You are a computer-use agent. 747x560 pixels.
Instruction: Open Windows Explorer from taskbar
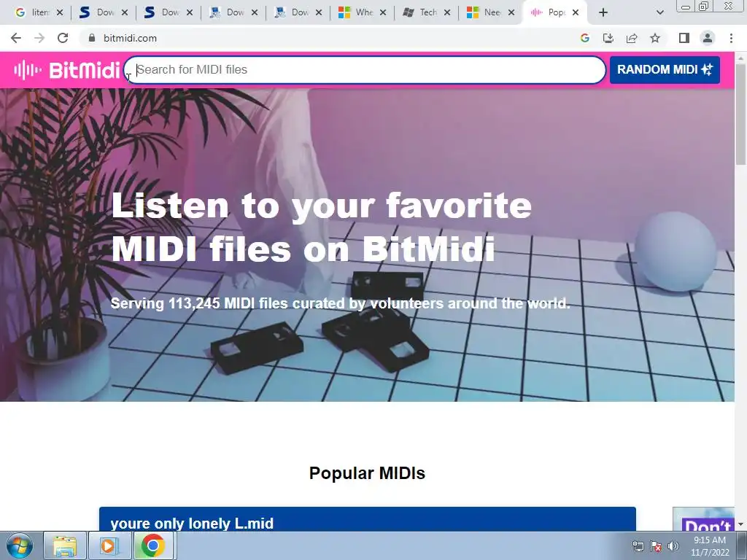pos(65,545)
